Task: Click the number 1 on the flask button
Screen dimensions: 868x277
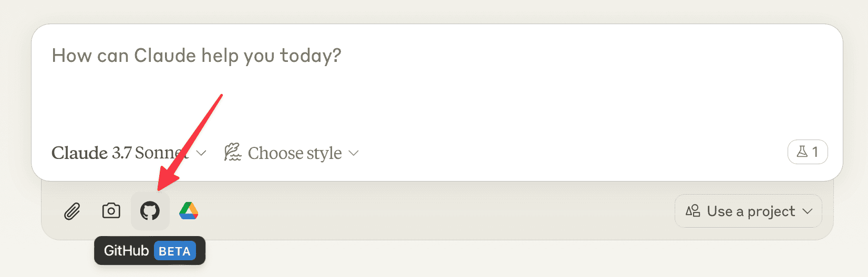Action: pyautogui.click(x=815, y=152)
